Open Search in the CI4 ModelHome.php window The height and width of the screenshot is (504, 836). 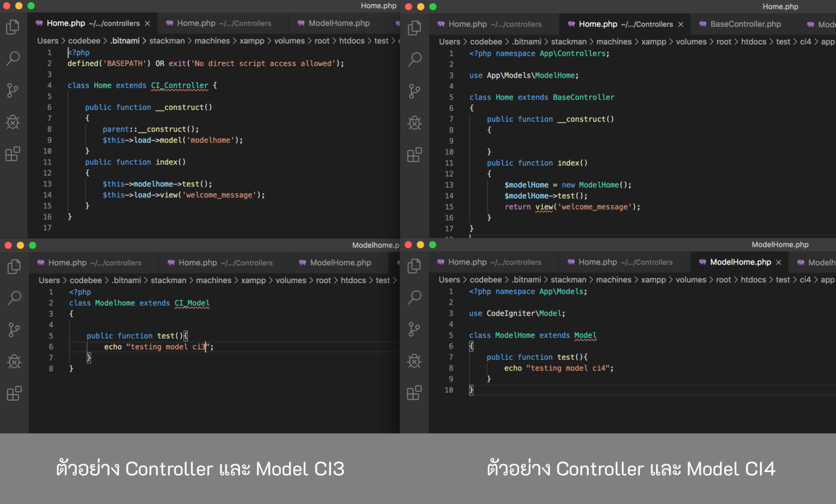414,297
